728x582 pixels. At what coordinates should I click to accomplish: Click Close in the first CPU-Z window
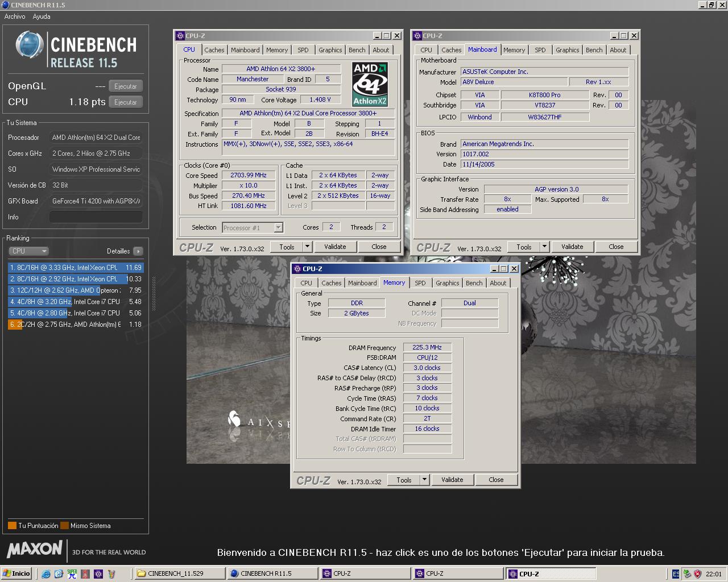(379, 247)
